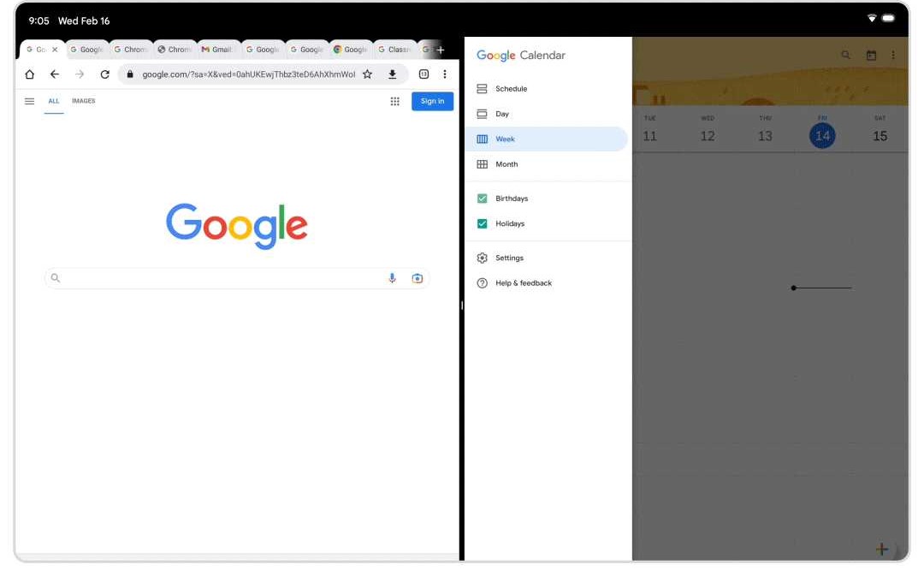This screenshot has width=924, height=570.
Task: Open the hamburger menu on the Google page
Action: (x=29, y=101)
